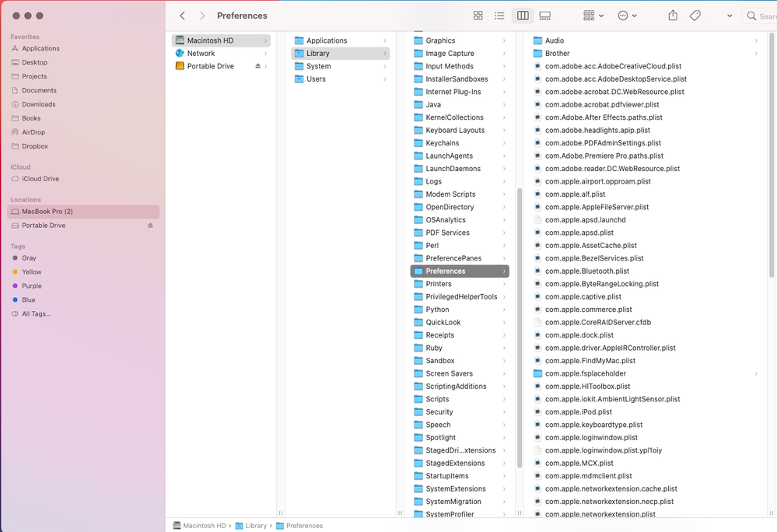Screen dimensions: 777x532
Task: Expand Brother folder chevron
Action: tap(756, 54)
